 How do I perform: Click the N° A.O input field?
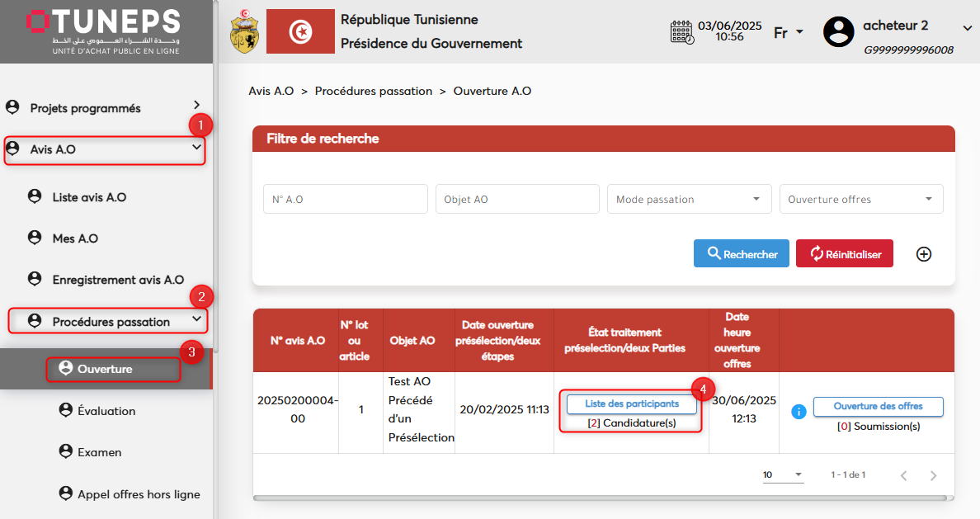(x=345, y=199)
